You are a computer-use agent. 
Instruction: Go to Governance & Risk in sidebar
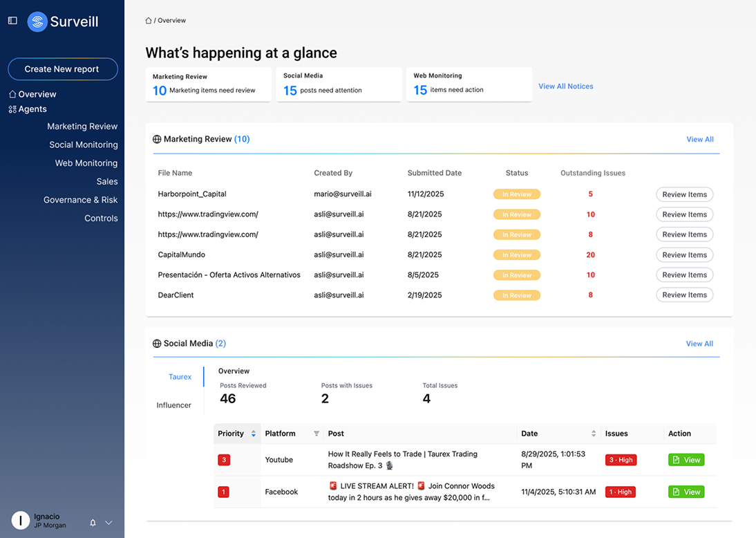(x=80, y=200)
